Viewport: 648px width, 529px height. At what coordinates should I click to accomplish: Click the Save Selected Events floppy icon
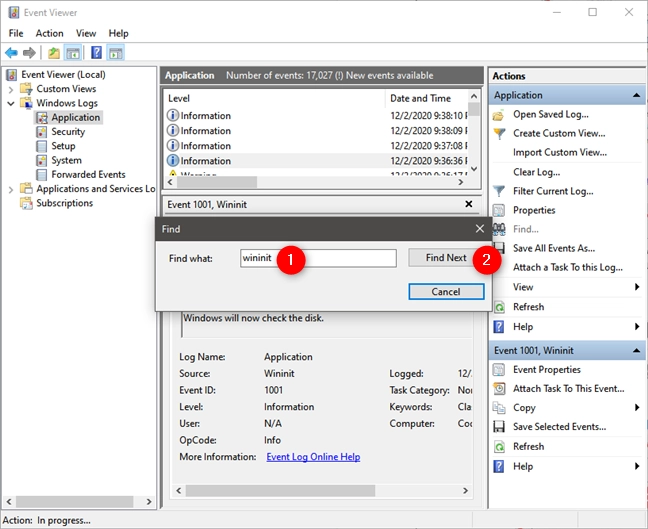[x=499, y=427]
